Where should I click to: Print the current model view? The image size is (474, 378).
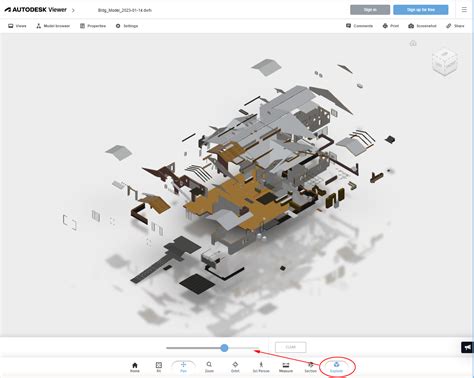391,26
